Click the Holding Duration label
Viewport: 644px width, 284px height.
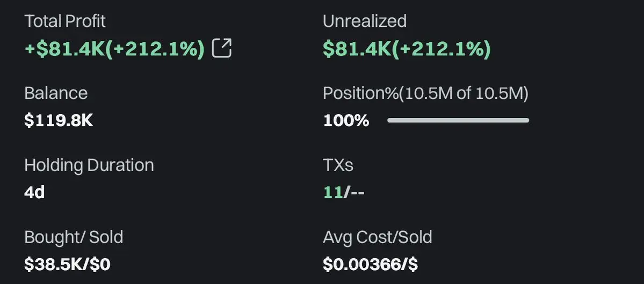[89, 165]
